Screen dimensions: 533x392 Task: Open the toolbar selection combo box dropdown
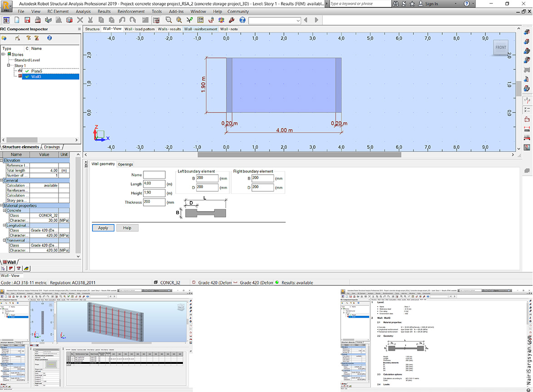(298, 20)
